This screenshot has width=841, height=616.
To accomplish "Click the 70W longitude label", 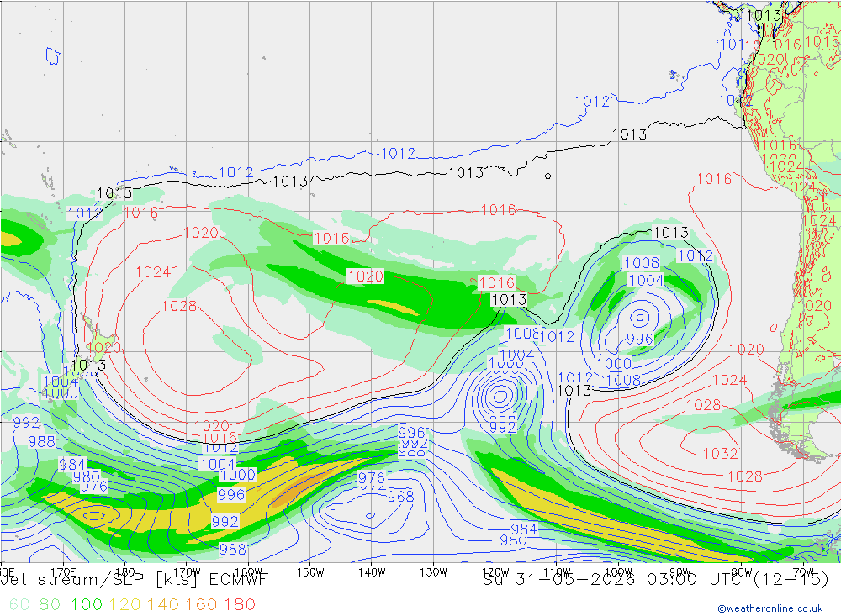I will point(803,571).
